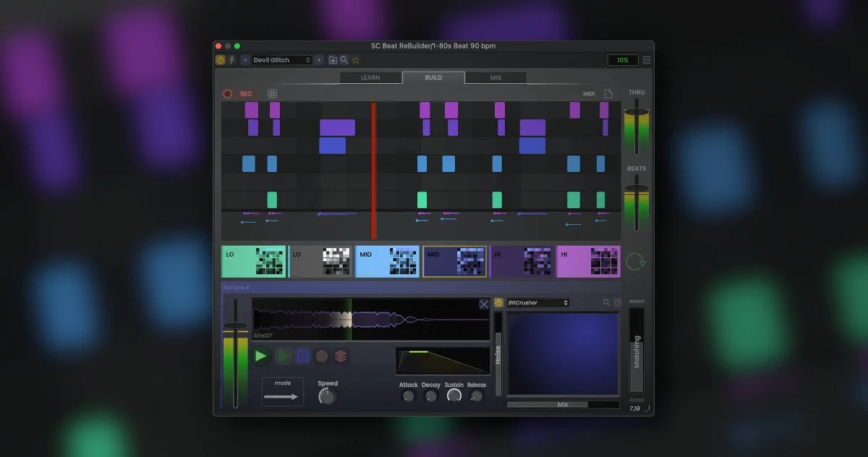Open the Devil Glitch preset dropdown
Screen dimensions: 868x457
[x=281, y=60]
